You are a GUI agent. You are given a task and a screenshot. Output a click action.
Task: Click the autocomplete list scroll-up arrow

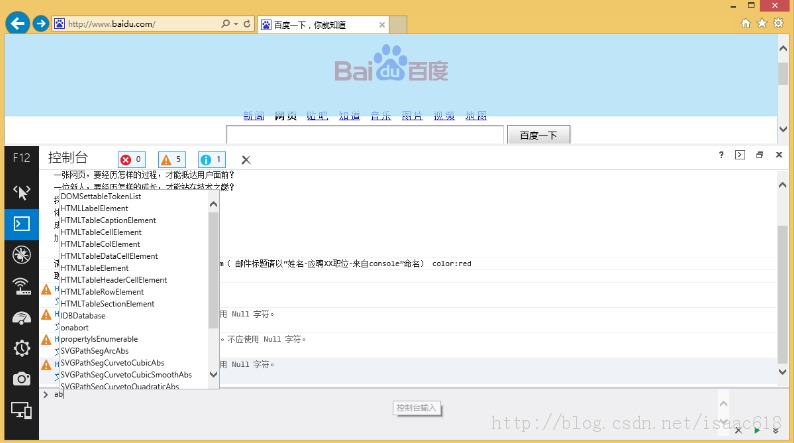(x=213, y=204)
